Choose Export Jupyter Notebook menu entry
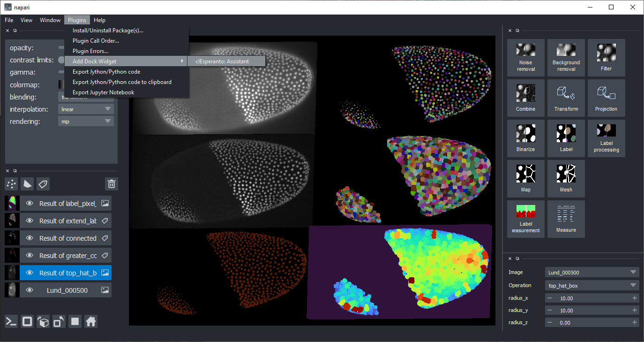 tap(103, 92)
